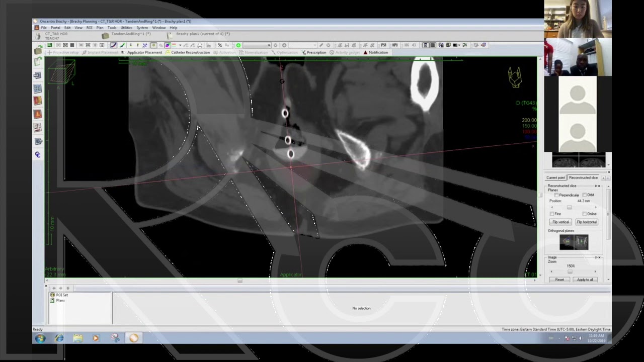Click the HIPO toolbar icon
Viewport: 644px width, 362px height.
[395, 45]
